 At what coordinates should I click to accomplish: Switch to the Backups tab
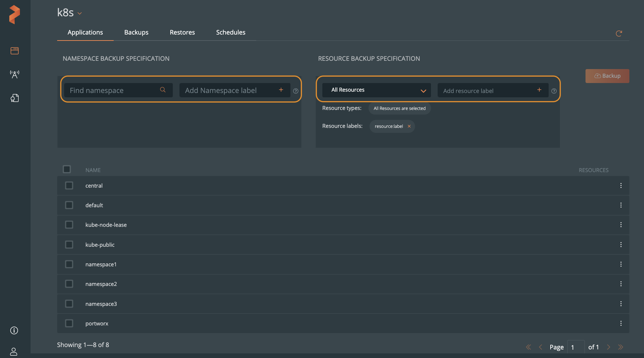pyautogui.click(x=136, y=32)
